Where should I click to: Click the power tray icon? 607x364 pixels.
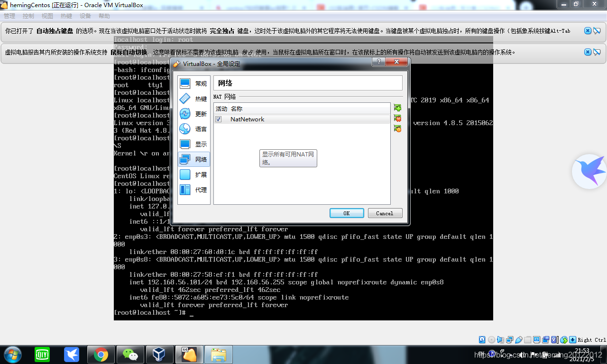(545, 355)
